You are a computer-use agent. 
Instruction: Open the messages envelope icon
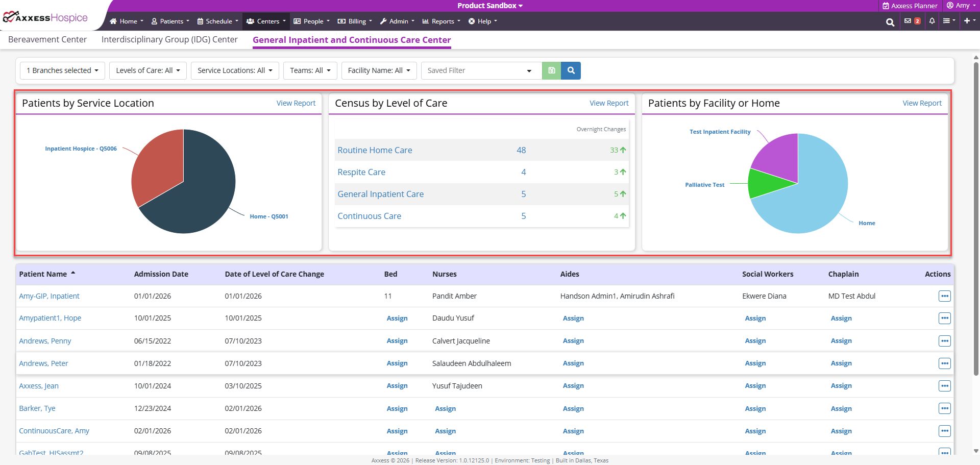(x=908, y=21)
